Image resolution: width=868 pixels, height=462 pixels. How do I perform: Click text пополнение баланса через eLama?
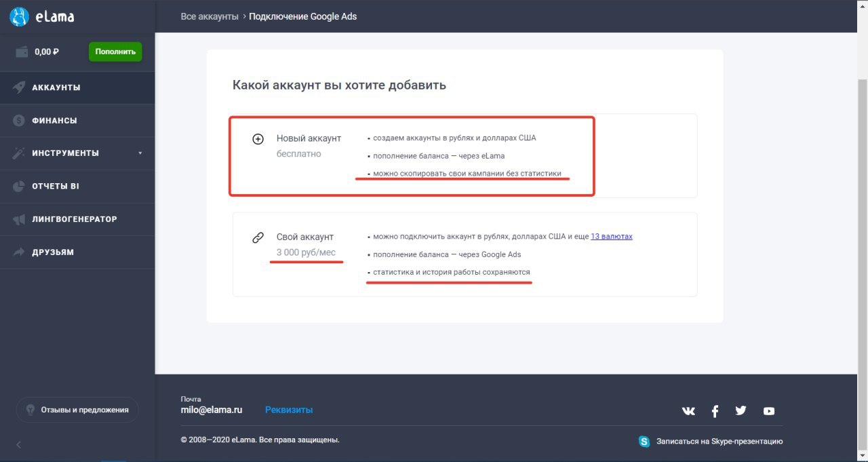coord(439,156)
